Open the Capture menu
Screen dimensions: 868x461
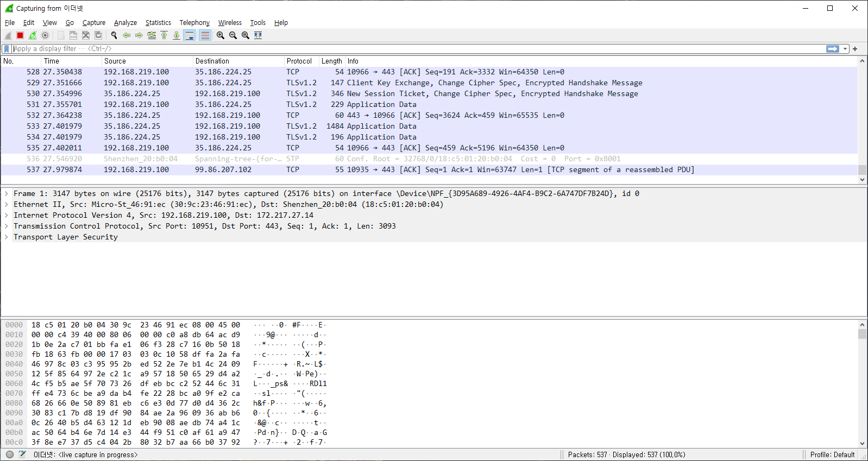(94, 23)
